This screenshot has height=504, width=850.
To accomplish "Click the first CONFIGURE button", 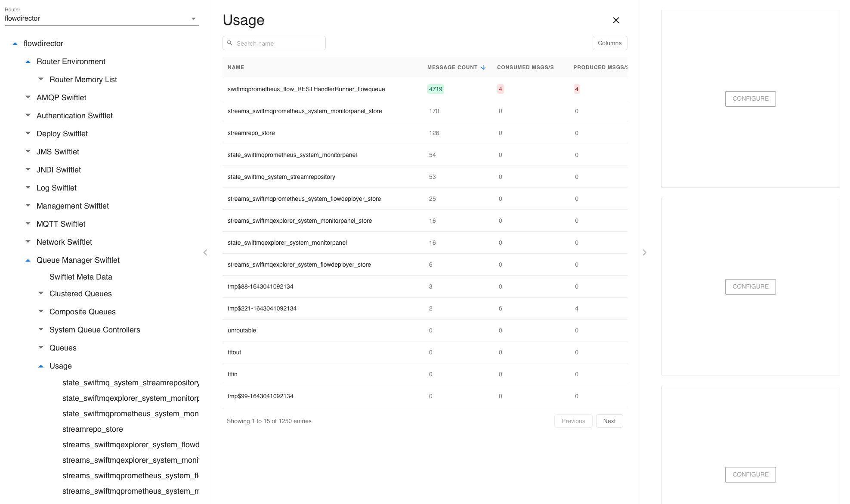I will [x=750, y=98].
